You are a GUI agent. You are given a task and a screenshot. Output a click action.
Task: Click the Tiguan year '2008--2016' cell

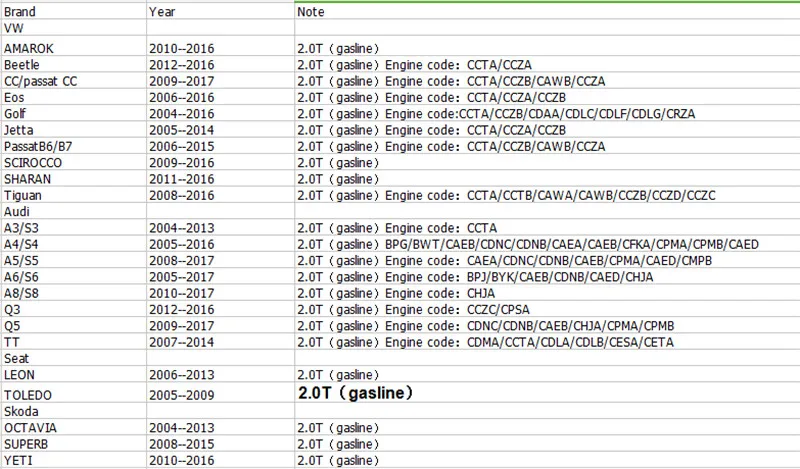click(x=220, y=195)
